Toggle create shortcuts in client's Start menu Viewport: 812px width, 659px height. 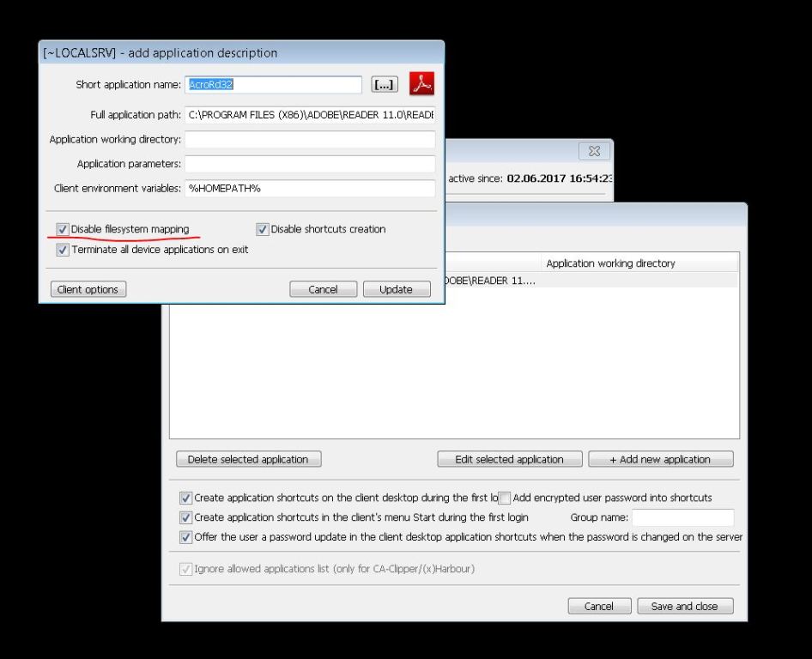185,517
